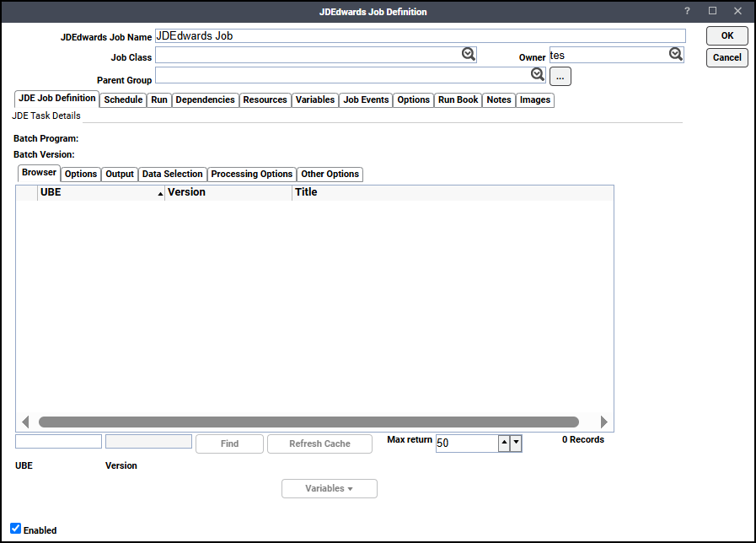Sort by the Title column header
This screenshot has height=543, width=756.
453,192
